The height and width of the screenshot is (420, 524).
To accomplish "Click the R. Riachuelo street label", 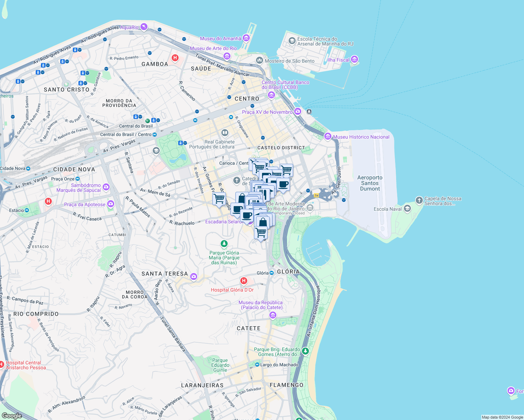I will click(x=182, y=223).
